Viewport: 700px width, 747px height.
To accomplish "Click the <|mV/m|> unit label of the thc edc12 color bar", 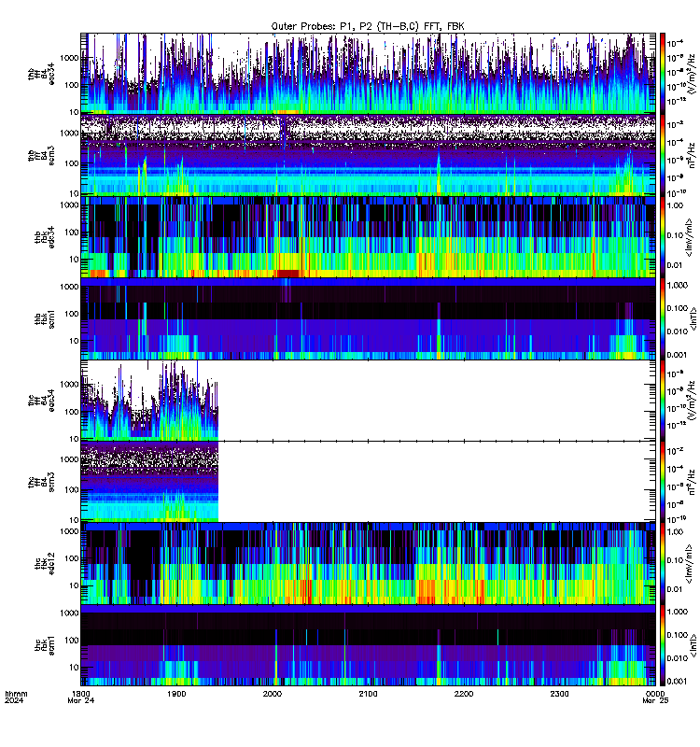I will (689, 564).
